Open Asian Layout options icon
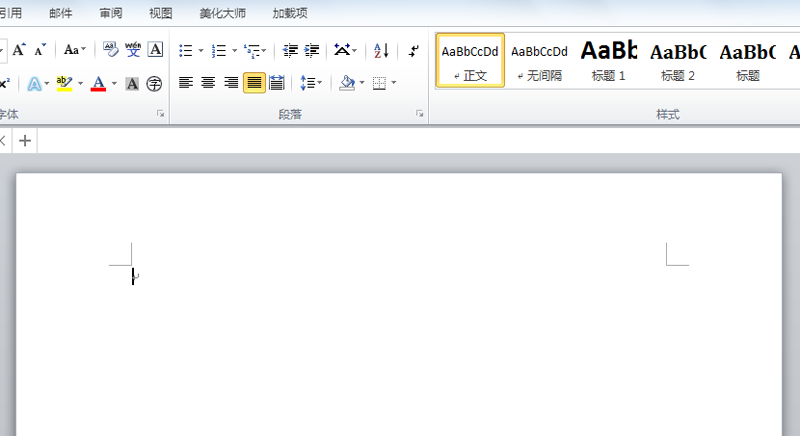Screen dimensions: 800x436 coord(342,50)
